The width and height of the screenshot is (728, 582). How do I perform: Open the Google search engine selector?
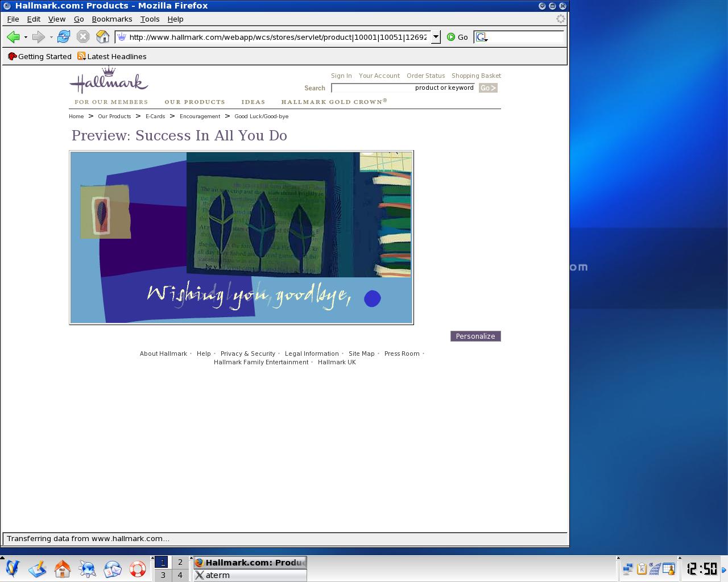(482, 37)
